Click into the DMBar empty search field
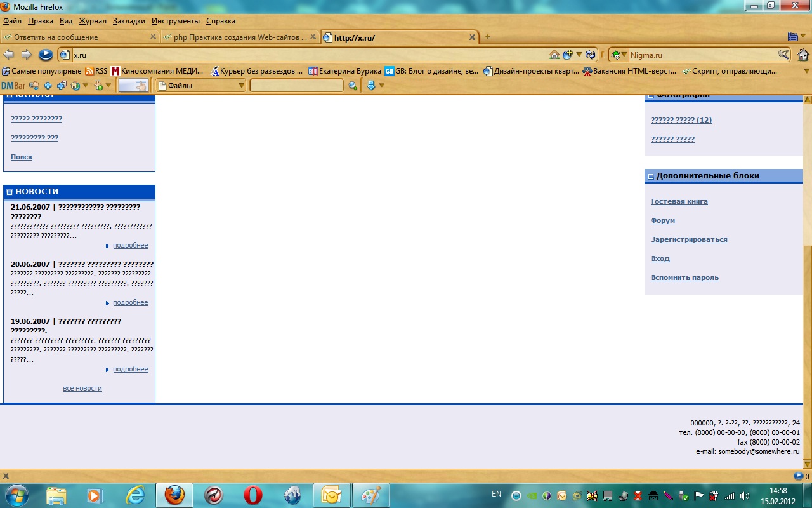812x508 pixels. 296,86
